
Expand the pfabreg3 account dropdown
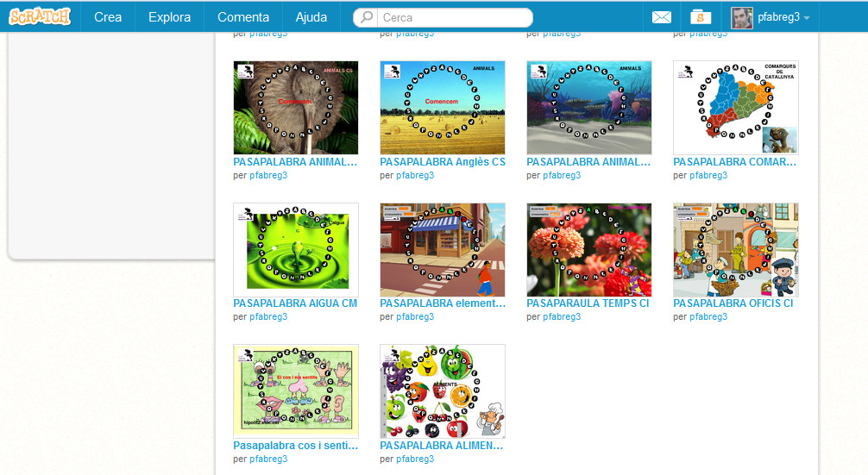coord(807,18)
